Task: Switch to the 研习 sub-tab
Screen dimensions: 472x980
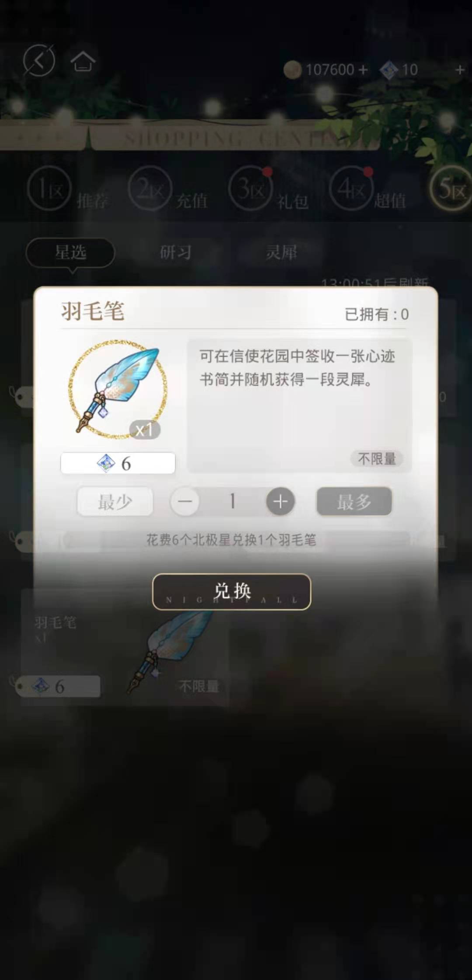Action: pos(176,252)
